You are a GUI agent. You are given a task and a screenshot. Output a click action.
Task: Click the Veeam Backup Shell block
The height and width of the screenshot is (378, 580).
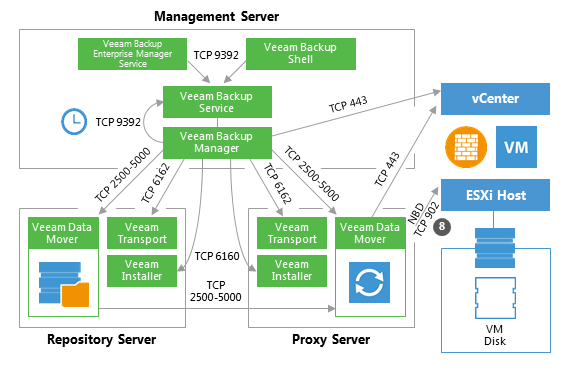(x=301, y=54)
